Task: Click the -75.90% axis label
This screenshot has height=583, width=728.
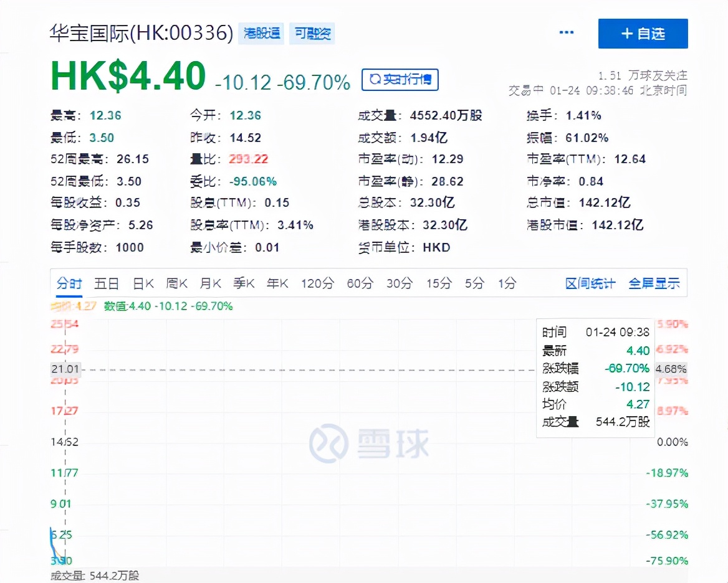Action: click(667, 561)
